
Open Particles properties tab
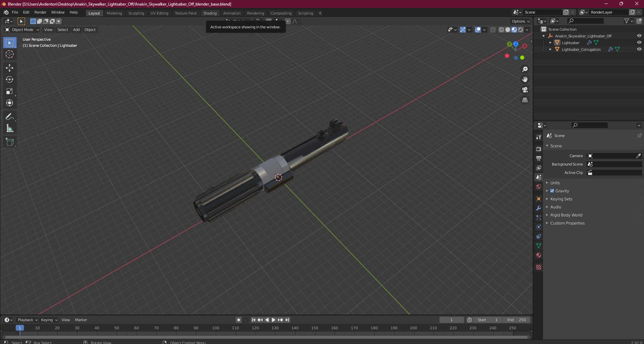[539, 217]
